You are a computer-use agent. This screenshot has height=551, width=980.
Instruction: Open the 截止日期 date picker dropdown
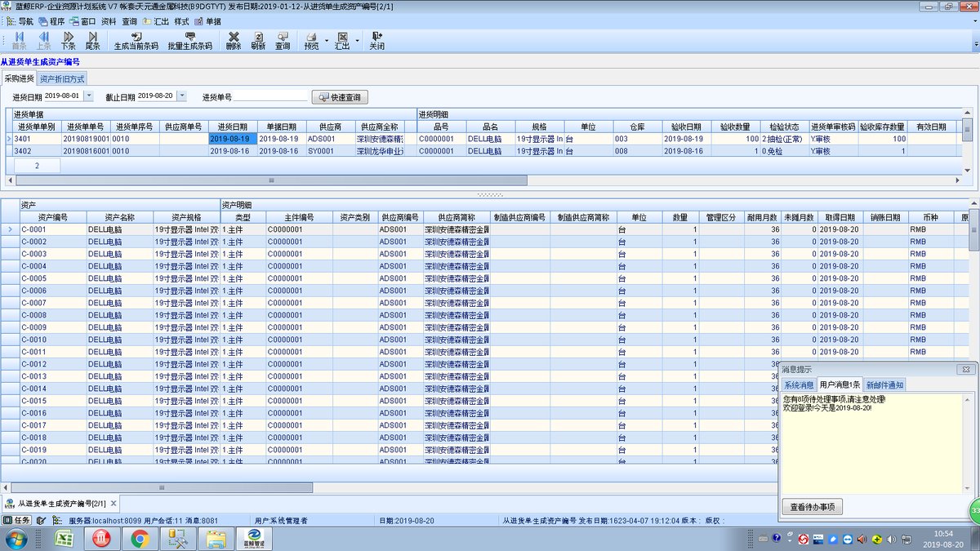[182, 96]
